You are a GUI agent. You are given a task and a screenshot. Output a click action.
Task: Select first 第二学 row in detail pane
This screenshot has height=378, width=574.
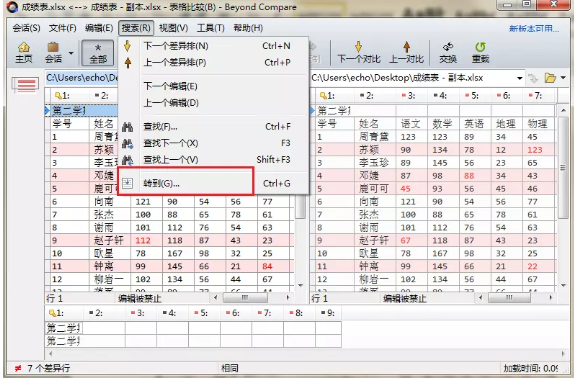pos(193,328)
